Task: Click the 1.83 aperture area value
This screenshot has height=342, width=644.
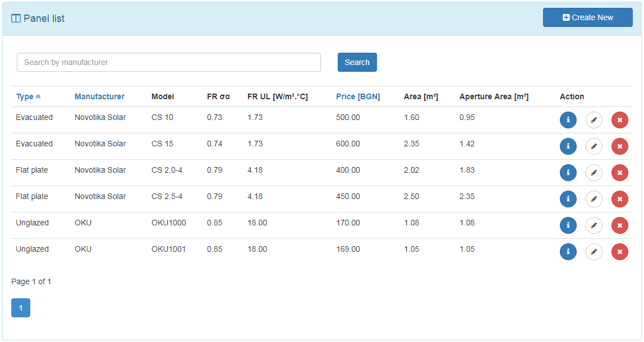Action: pyautogui.click(x=467, y=170)
